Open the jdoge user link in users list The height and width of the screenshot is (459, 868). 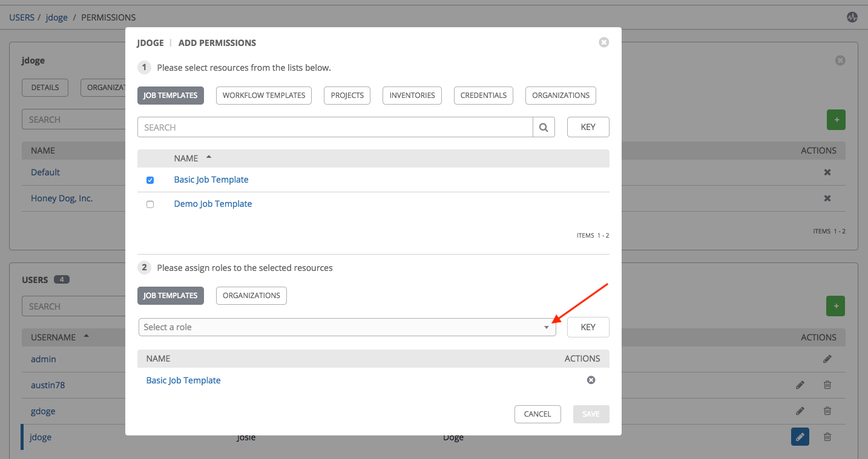click(x=41, y=437)
